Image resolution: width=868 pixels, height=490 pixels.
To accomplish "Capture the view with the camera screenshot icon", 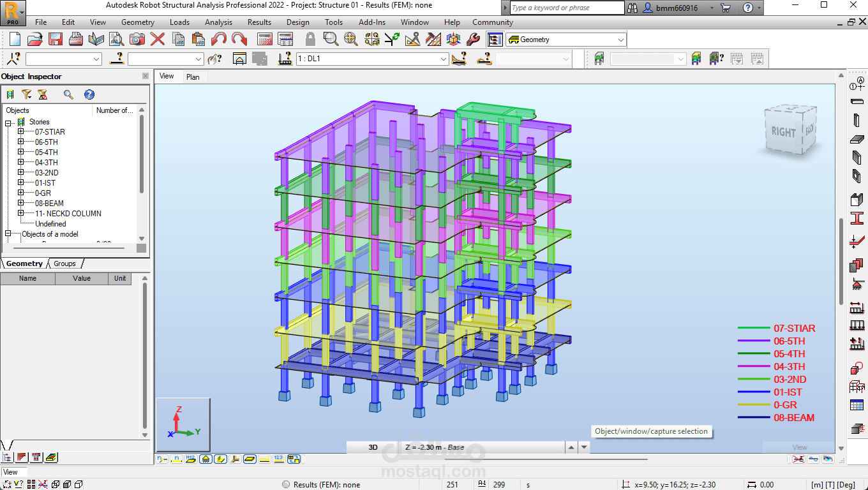I will coord(137,40).
